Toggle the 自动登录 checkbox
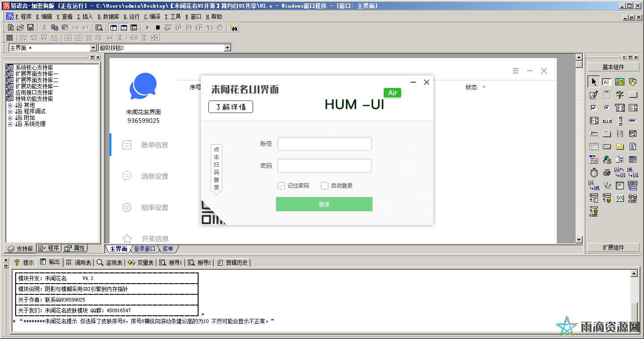644x339 pixels. click(x=325, y=186)
